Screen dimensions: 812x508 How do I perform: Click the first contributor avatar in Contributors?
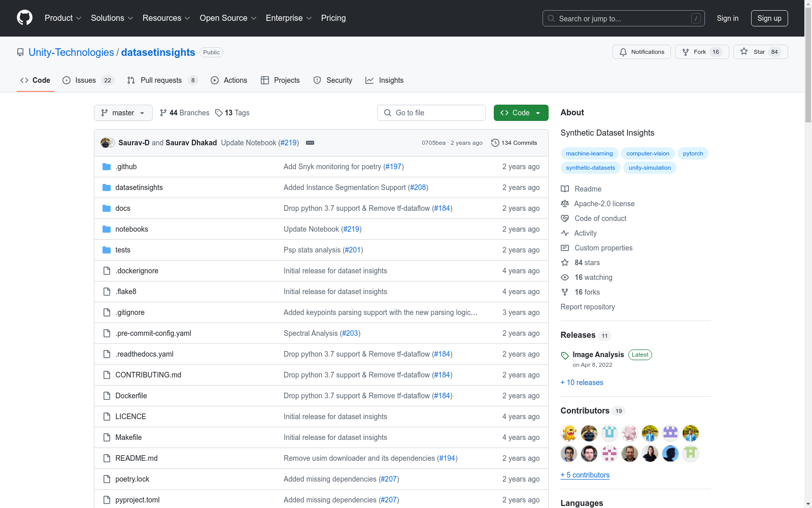click(569, 433)
